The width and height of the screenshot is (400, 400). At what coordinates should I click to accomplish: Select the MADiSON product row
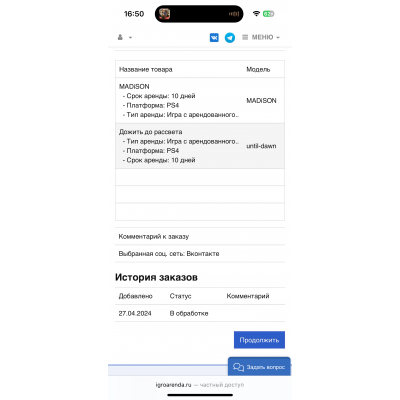click(x=200, y=100)
